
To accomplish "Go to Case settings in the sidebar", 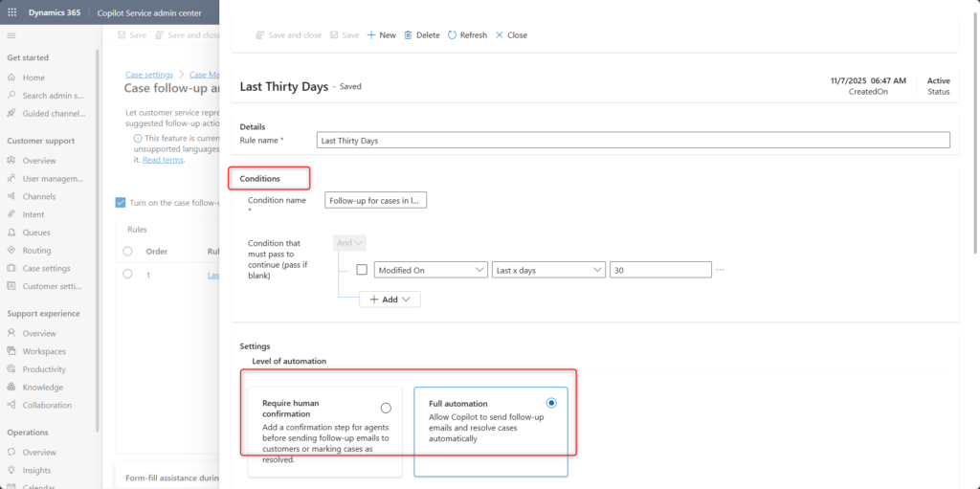I will pyautogui.click(x=46, y=269).
